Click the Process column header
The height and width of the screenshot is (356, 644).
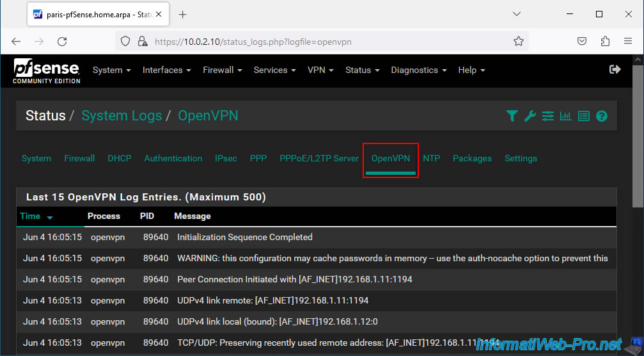[104, 216]
